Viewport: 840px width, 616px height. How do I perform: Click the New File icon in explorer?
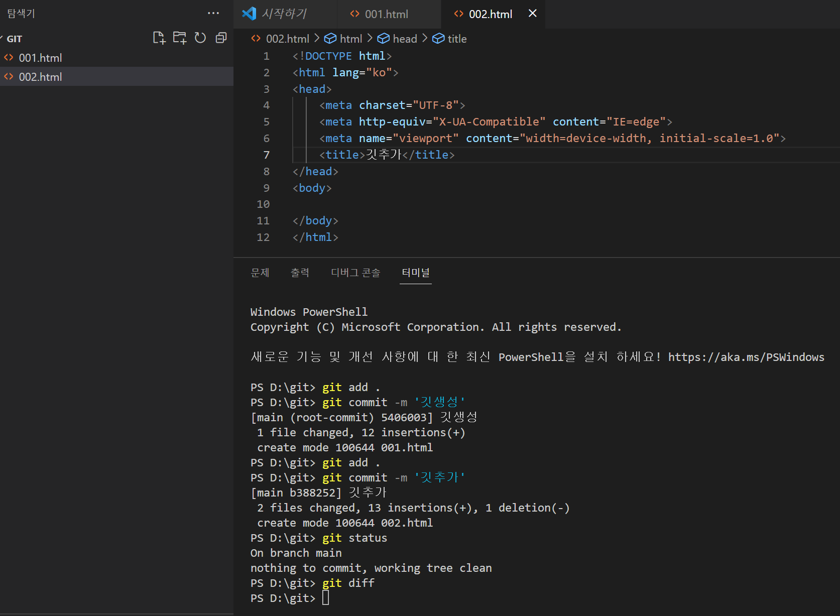pos(159,38)
